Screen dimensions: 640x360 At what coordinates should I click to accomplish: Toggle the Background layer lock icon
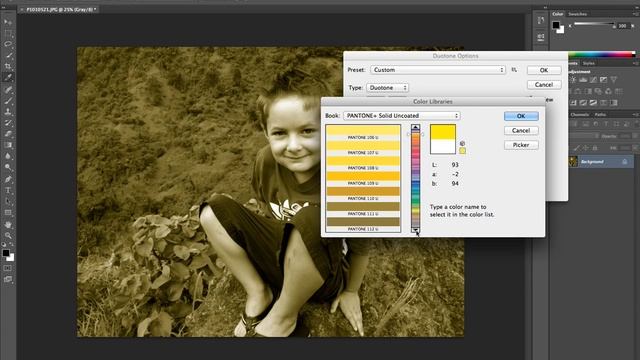click(624, 162)
